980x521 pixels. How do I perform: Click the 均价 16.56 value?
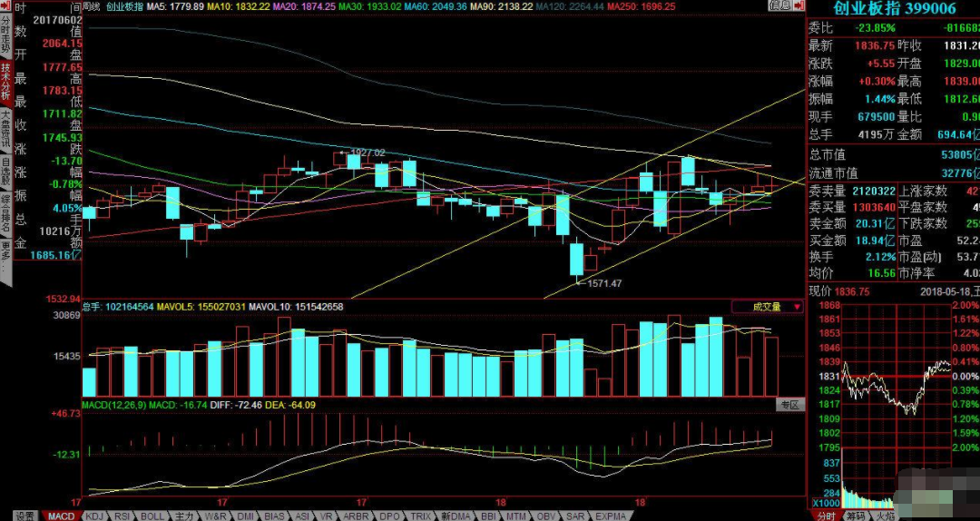tap(881, 273)
